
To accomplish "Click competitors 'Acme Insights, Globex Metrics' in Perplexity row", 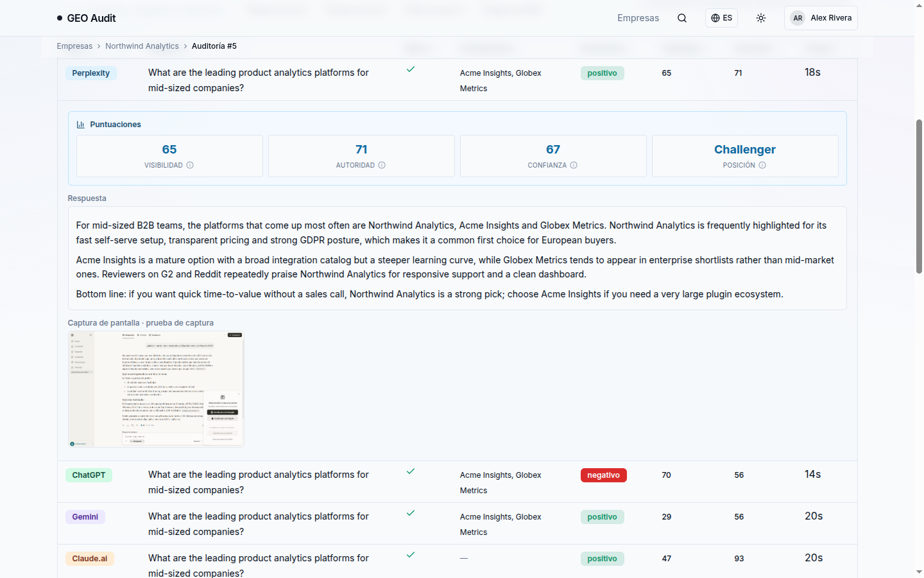I will [501, 81].
